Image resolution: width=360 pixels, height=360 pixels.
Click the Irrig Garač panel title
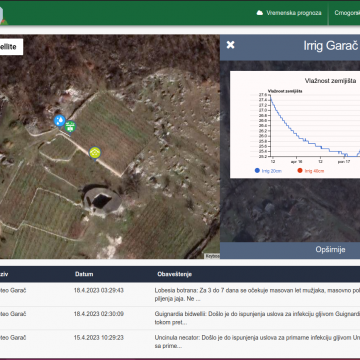[x=330, y=46]
